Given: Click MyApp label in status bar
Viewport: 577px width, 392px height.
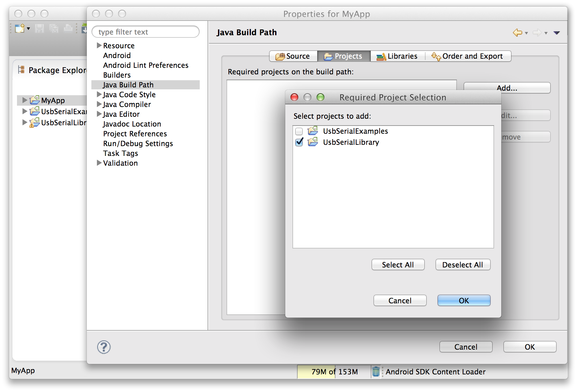Looking at the screenshot, I should [23, 370].
